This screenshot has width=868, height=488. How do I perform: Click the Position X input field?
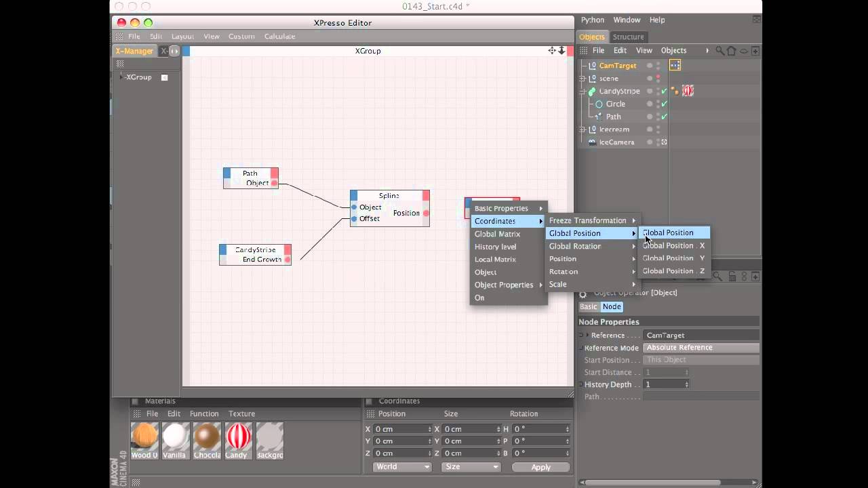pos(403,429)
